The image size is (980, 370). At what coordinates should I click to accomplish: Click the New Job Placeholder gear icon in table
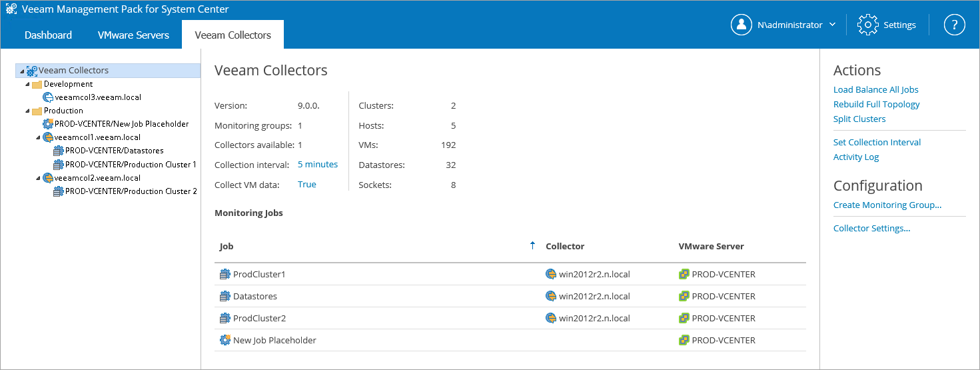pyautogui.click(x=225, y=340)
